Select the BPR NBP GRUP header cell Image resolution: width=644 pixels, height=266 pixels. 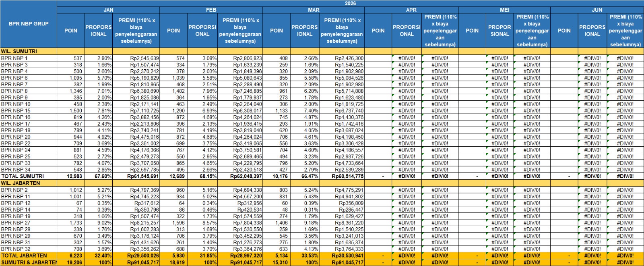pos(28,24)
